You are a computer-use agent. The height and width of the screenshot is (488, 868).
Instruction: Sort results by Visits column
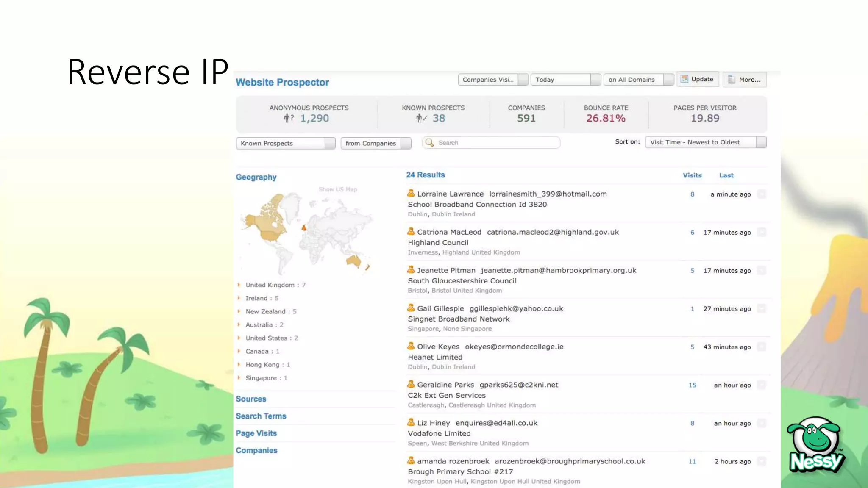(x=692, y=175)
